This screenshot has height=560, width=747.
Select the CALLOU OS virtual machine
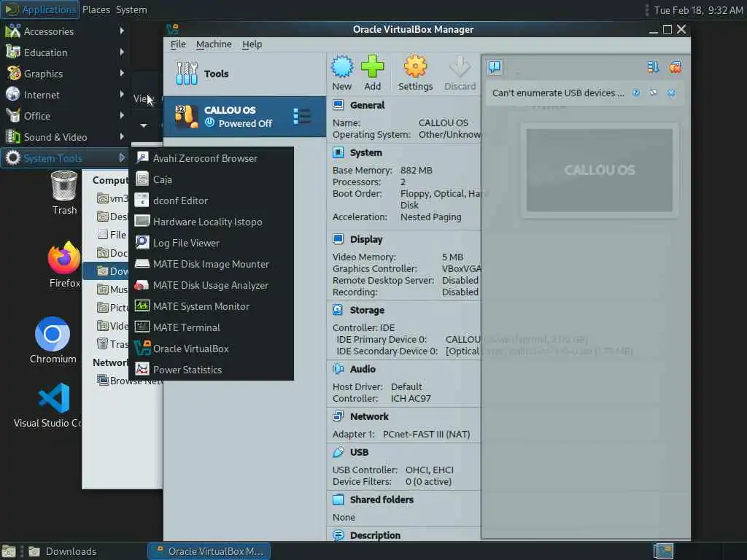(x=244, y=117)
